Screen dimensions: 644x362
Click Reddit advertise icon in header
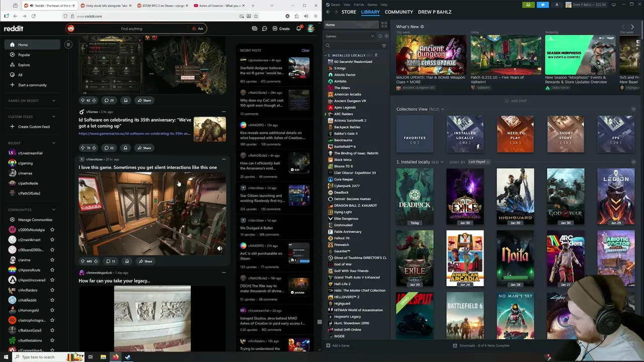tap(255, 29)
